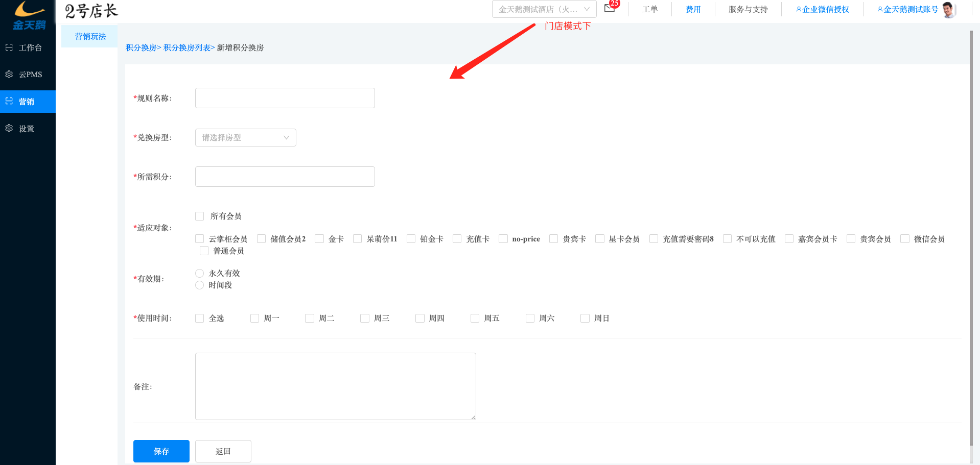Open the mail notifications icon
This screenshot has height=465, width=980.
609,8
